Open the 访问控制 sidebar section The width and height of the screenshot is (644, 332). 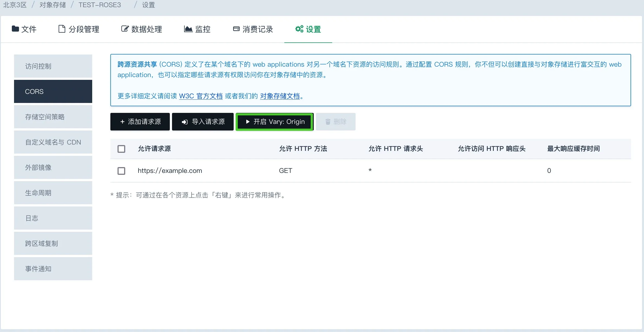click(x=53, y=66)
